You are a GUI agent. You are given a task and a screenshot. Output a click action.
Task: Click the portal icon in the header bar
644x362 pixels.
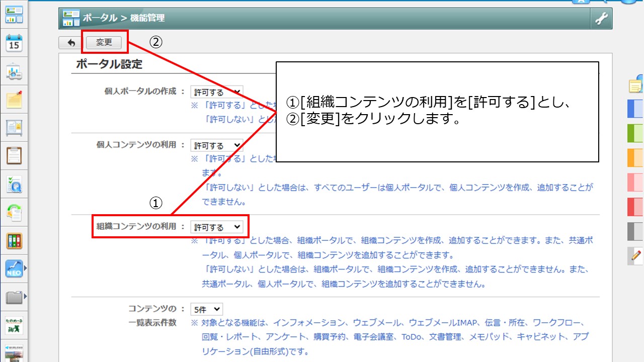pos(71,19)
